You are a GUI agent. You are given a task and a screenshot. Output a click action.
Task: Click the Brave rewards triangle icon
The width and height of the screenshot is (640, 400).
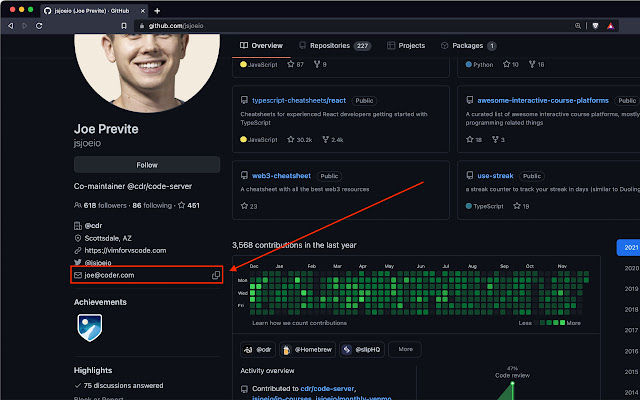point(610,26)
